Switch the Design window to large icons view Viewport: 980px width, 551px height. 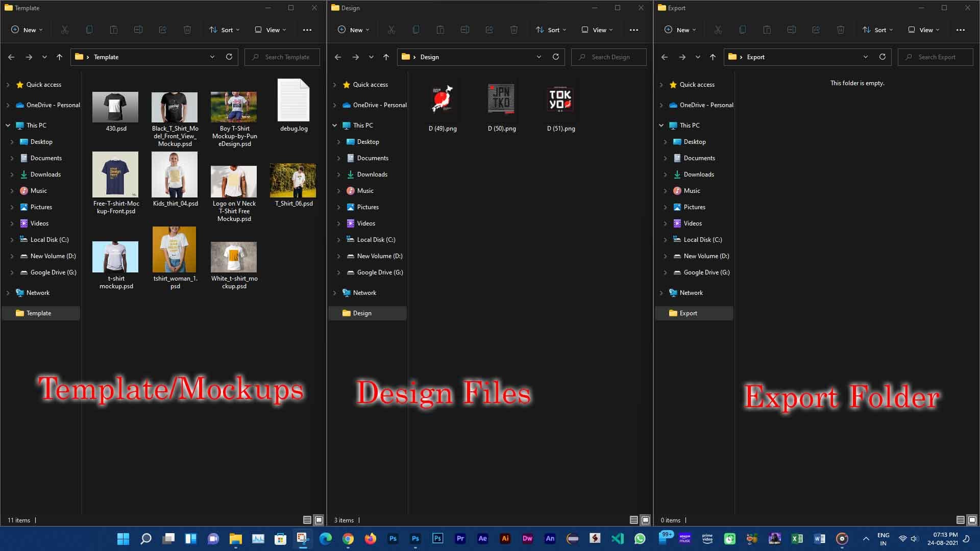[x=644, y=519]
